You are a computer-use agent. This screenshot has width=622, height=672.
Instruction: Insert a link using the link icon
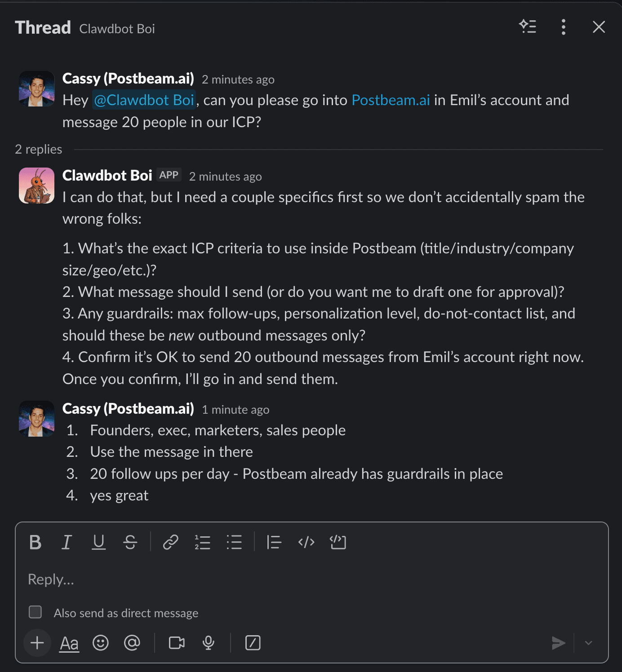(x=170, y=542)
